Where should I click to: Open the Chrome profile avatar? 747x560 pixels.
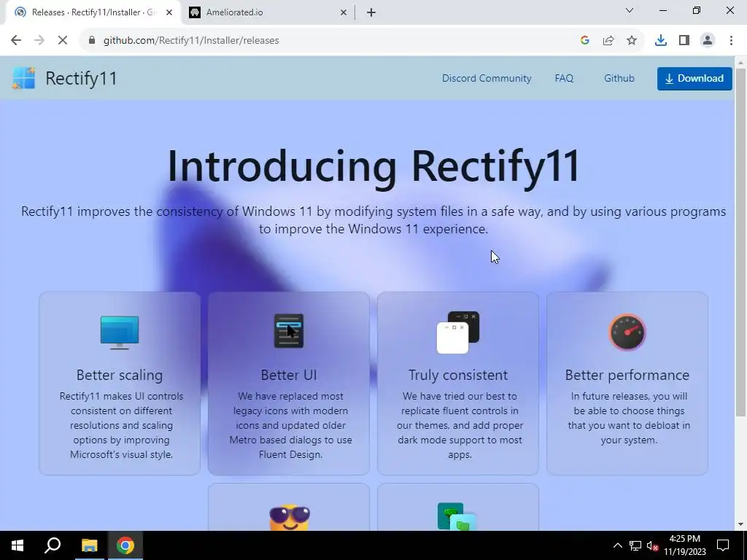708,41
